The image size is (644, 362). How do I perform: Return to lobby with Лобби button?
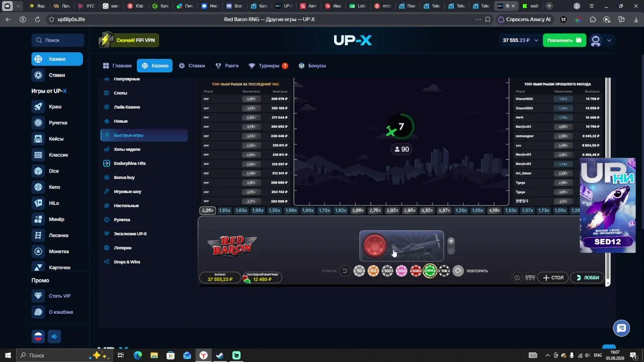pos(587,278)
